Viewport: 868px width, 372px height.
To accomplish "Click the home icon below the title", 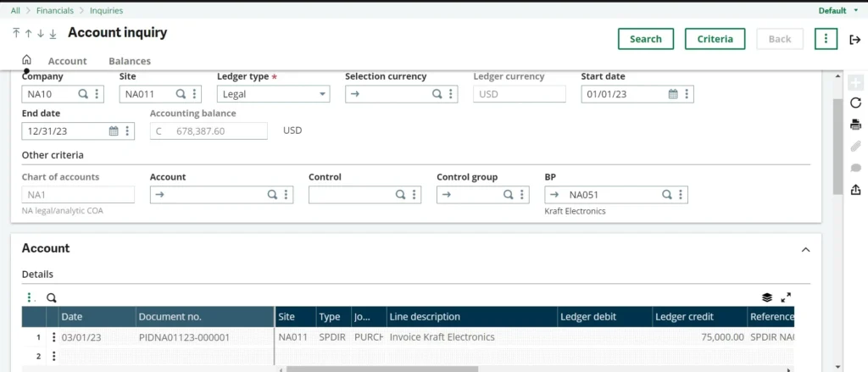I will click(x=26, y=60).
